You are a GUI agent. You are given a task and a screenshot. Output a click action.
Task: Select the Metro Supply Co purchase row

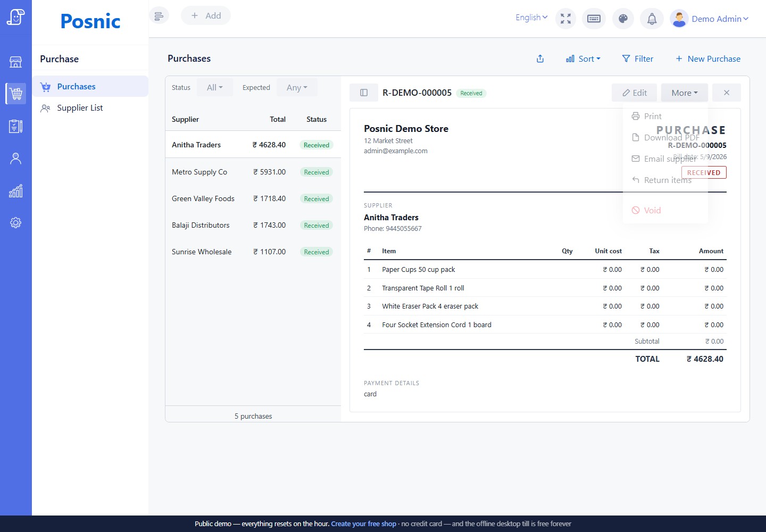click(x=253, y=172)
